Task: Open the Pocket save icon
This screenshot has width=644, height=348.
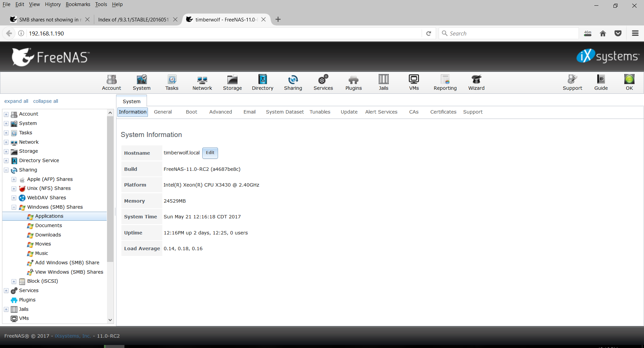Action: 618,33
